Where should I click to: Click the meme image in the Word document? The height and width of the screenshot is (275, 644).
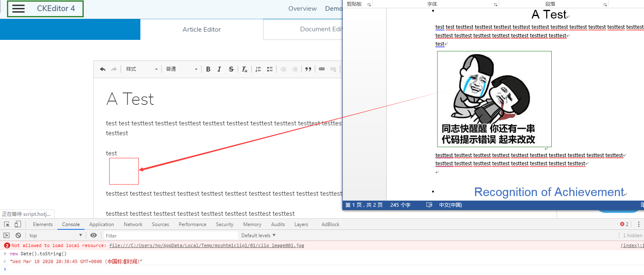point(494,99)
